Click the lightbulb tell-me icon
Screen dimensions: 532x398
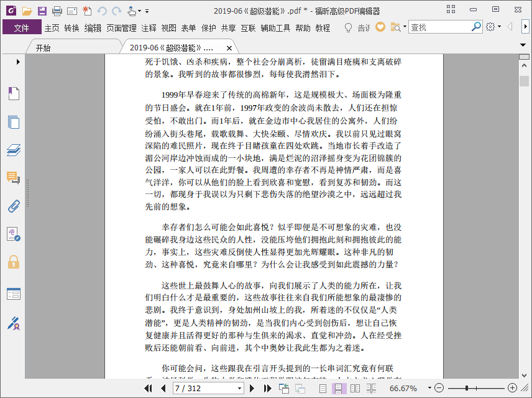pos(348,27)
